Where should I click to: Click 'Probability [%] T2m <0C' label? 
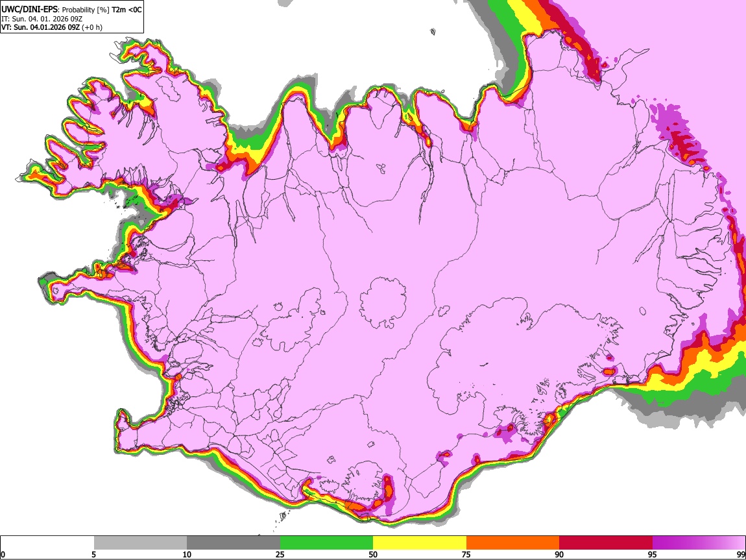point(102,10)
